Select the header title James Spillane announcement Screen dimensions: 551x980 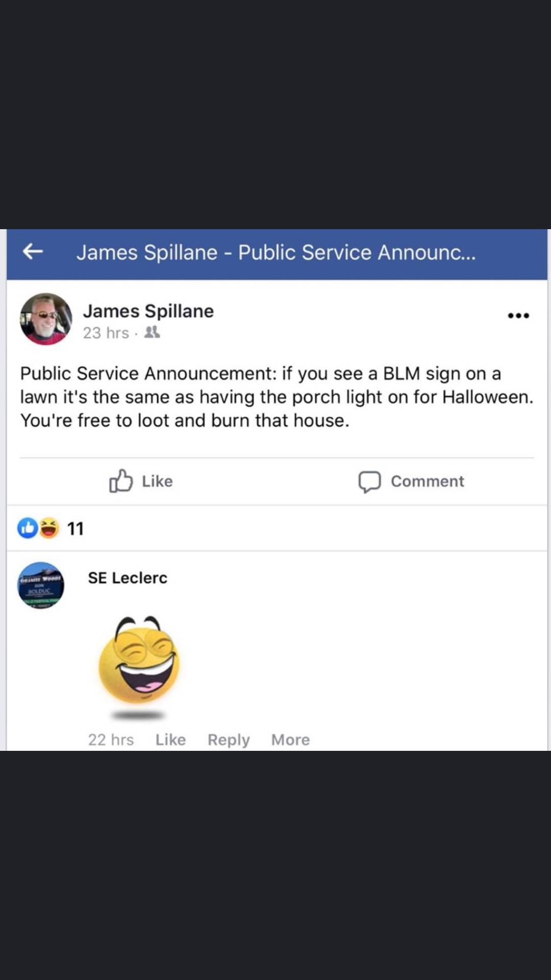277,252
